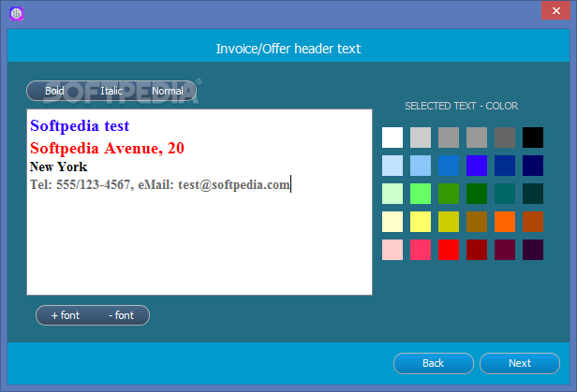Select the teal color swatch
Screen dimensions: 577x392
[x=505, y=194]
